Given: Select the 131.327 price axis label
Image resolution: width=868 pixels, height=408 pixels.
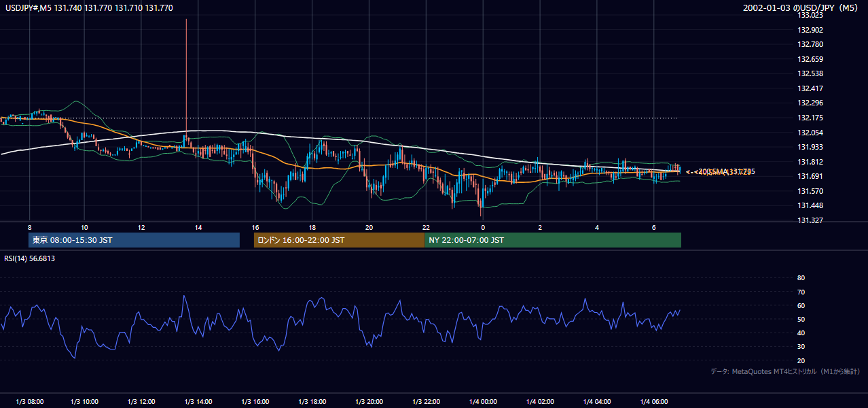Looking at the screenshot, I should click(811, 220).
